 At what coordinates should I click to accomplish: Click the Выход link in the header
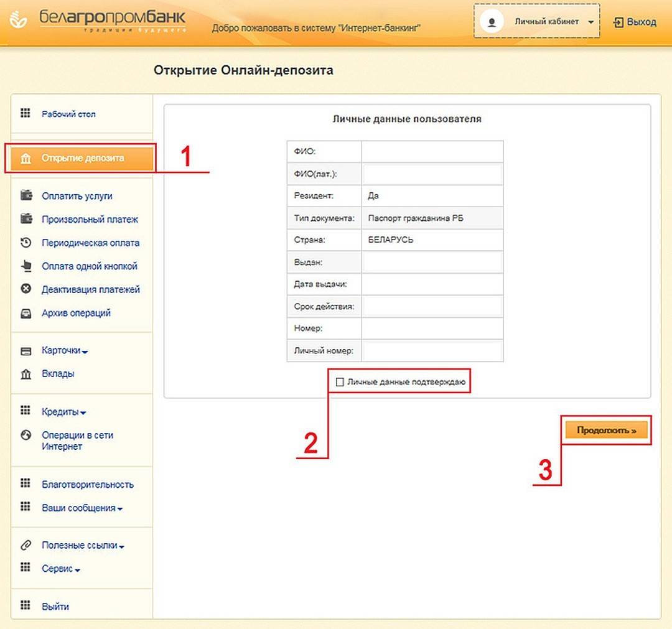click(x=635, y=22)
